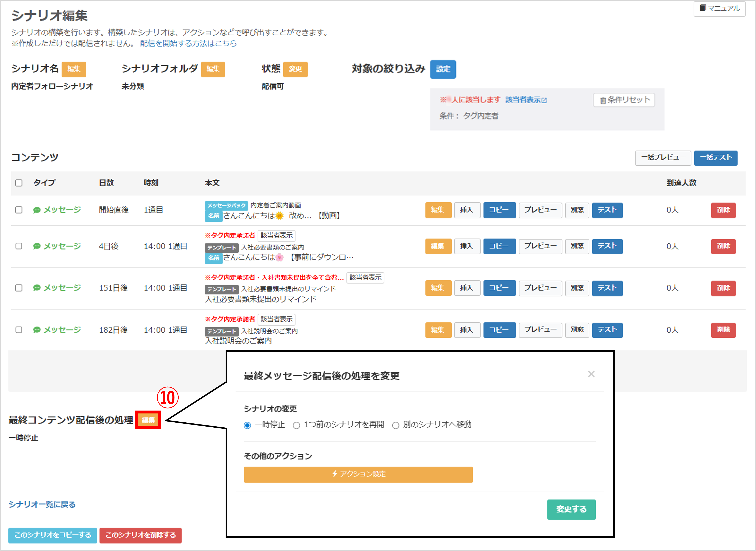Click このシナリオを削除する at the bottom

pos(140,536)
